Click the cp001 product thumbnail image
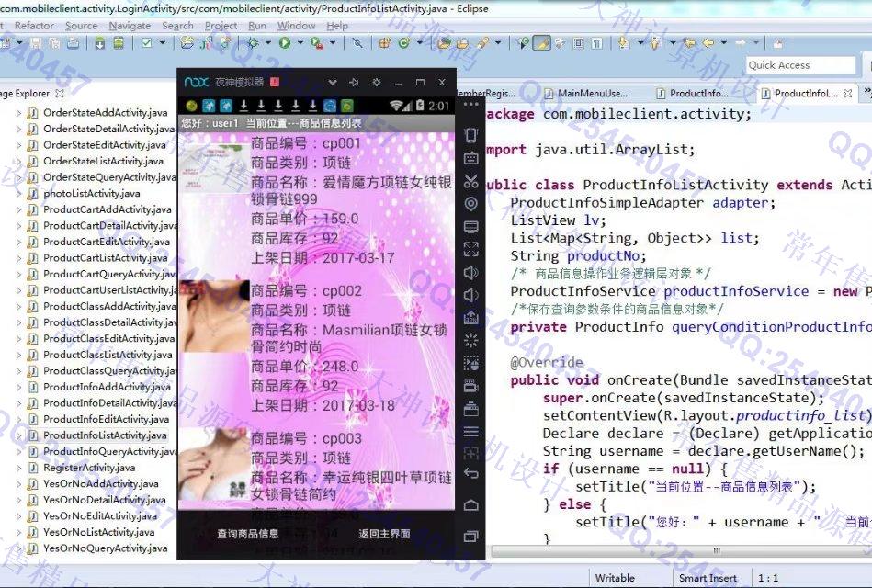Viewport: 872px width, 588px height. click(x=213, y=167)
